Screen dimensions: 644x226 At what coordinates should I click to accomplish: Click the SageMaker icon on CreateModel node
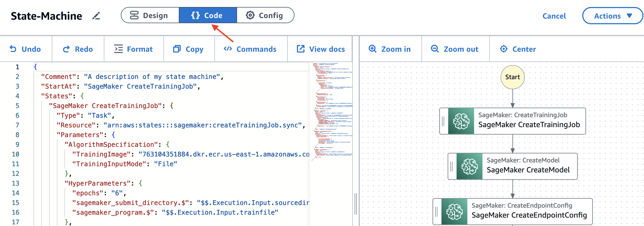(470, 166)
